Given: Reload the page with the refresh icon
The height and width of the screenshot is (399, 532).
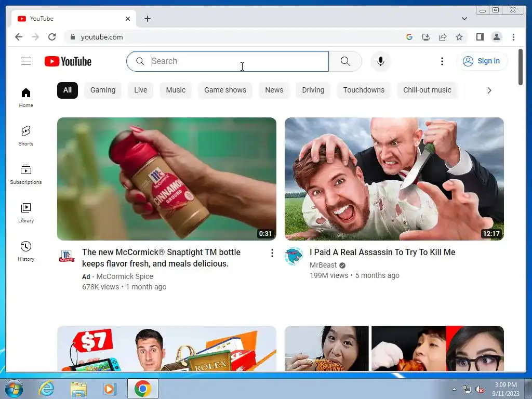Looking at the screenshot, I should [x=51, y=37].
